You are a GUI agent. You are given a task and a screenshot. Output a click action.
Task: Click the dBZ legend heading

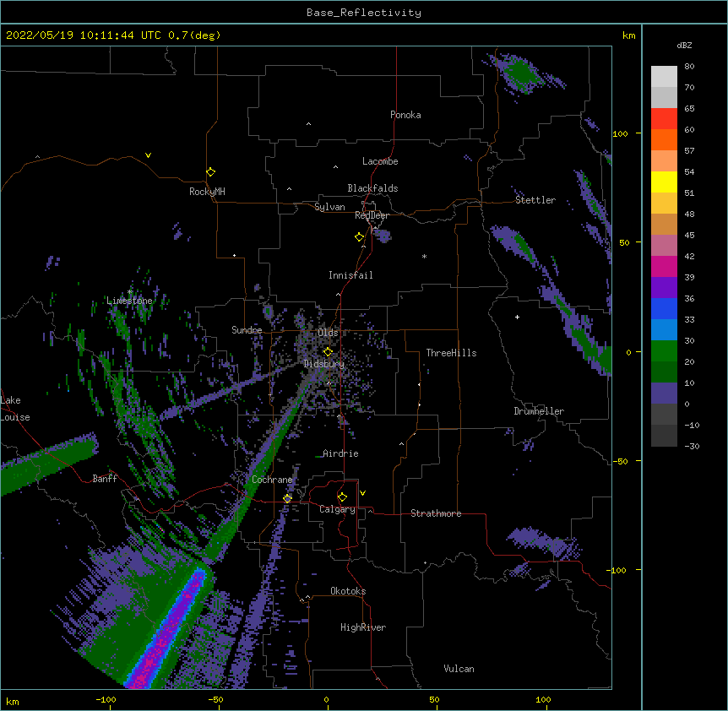(x=684, y=46)
